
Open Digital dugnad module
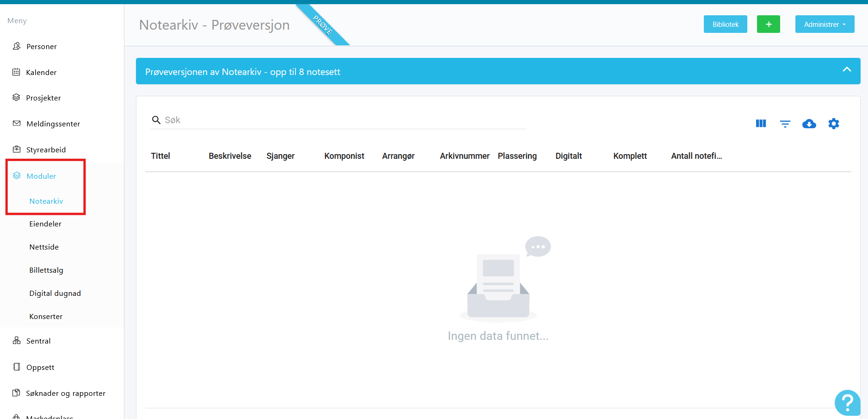click(x=55, y=293)
